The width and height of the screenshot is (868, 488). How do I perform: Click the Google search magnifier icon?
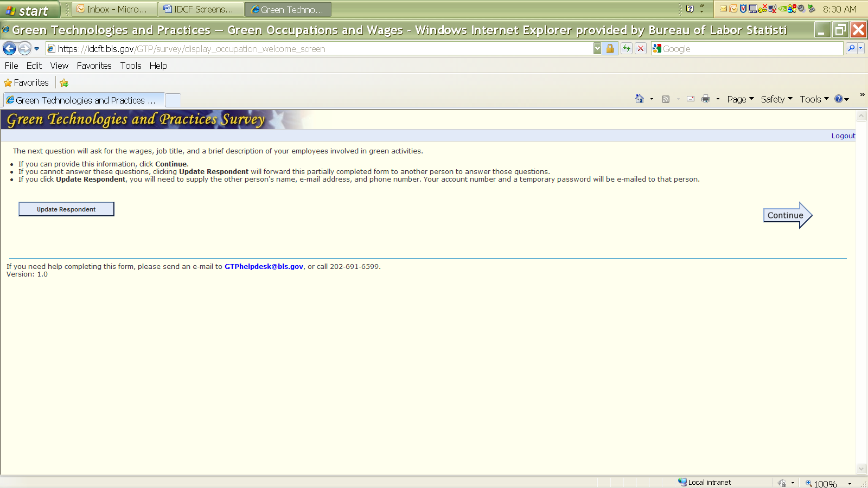pyautogui.click(x=851, y=49)
